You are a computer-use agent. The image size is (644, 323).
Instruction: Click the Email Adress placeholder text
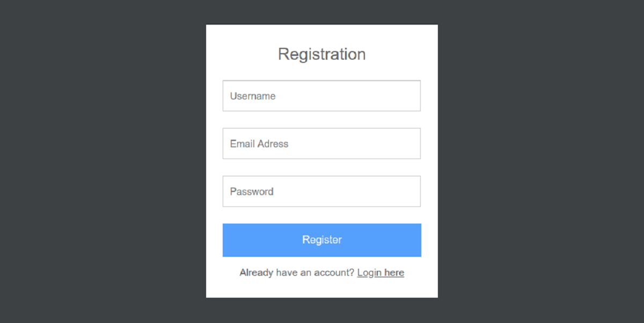[259, 143]
